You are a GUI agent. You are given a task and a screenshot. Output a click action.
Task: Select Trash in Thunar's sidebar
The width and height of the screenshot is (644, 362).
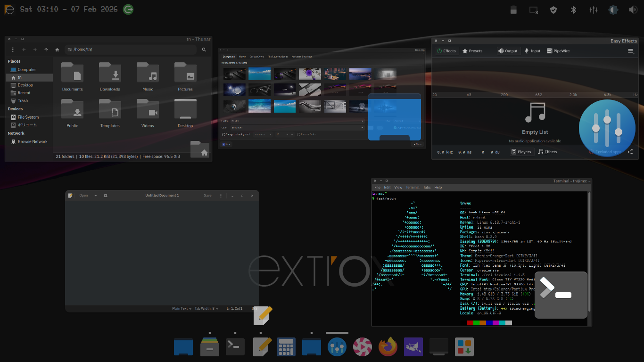[x=23, y=100]
